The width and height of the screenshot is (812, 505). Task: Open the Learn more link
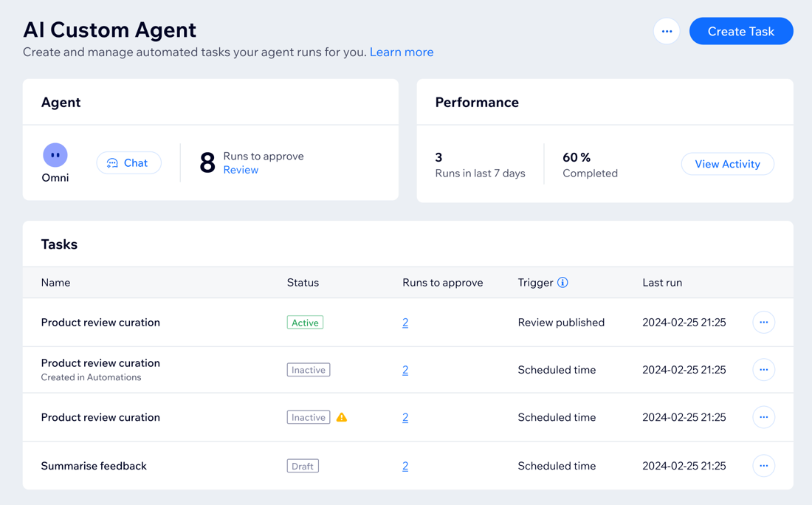pyautogui.click(x=402, y=52)
